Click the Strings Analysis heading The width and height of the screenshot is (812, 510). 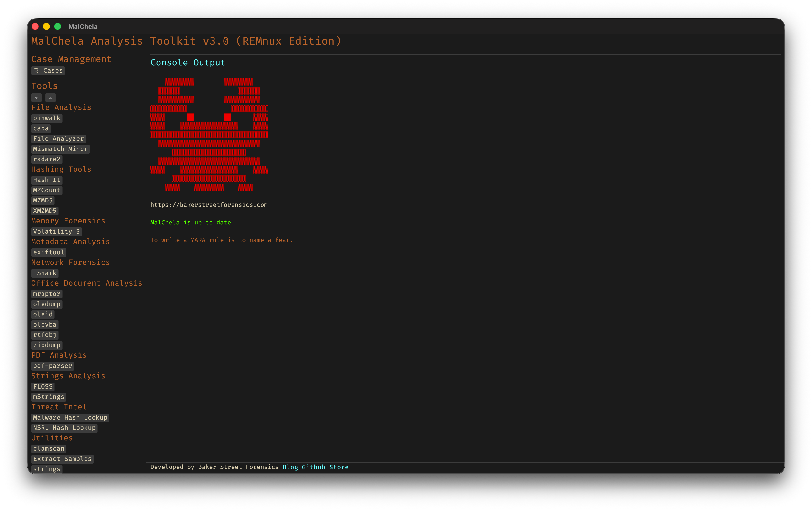(68, 376)
